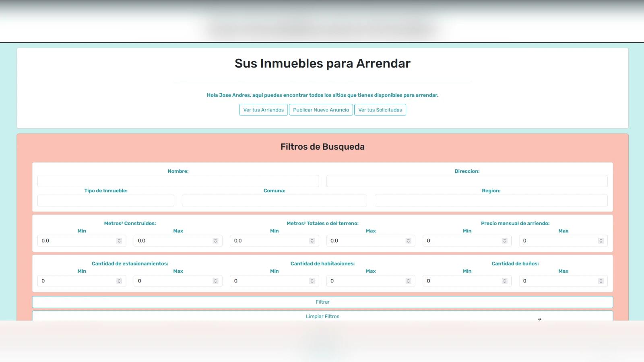The width and height of the screenshot is (644, 362).
Task: Open Publicar Nuevo Anuncio
Action: 321,110
